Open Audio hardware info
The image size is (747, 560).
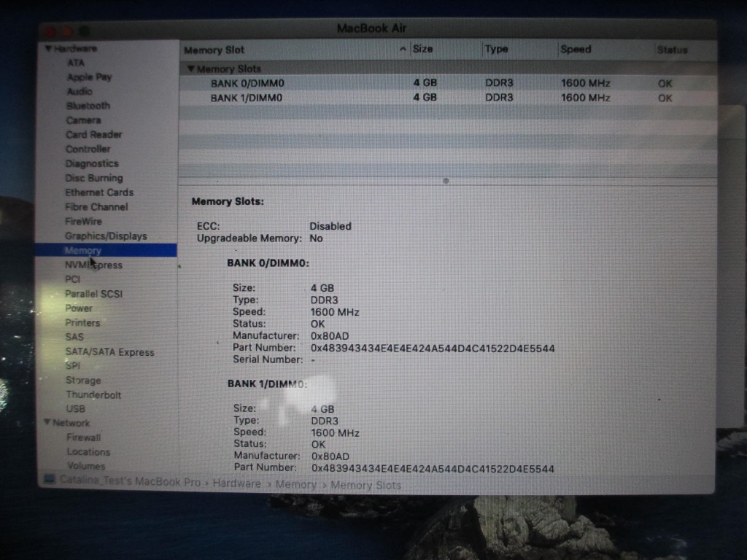(x=79, y=91)
